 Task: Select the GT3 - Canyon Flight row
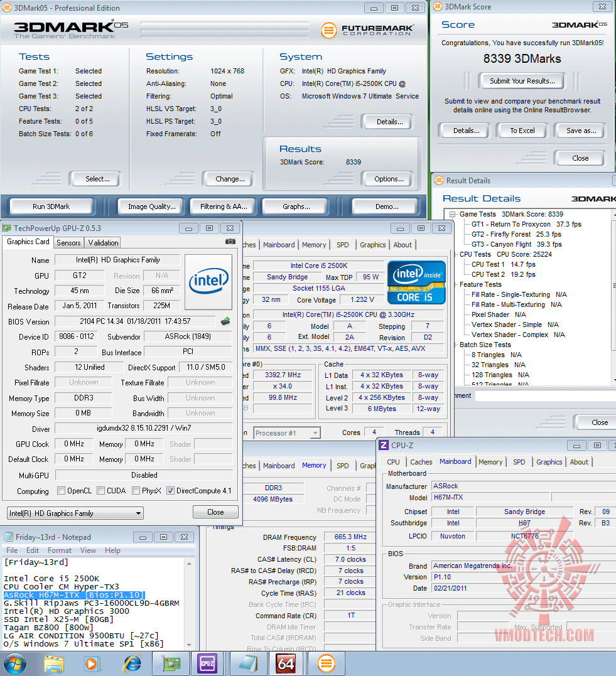tap(516, 244)
